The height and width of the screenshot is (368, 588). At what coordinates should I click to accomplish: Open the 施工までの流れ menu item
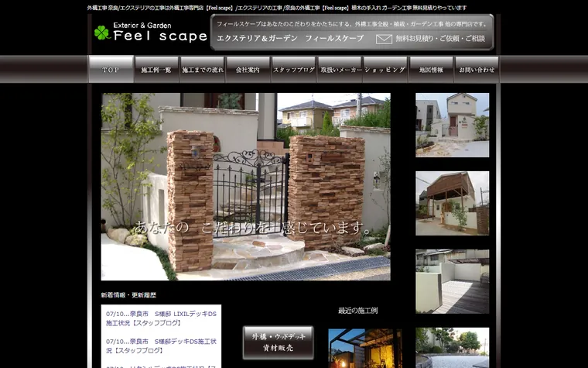203,70
